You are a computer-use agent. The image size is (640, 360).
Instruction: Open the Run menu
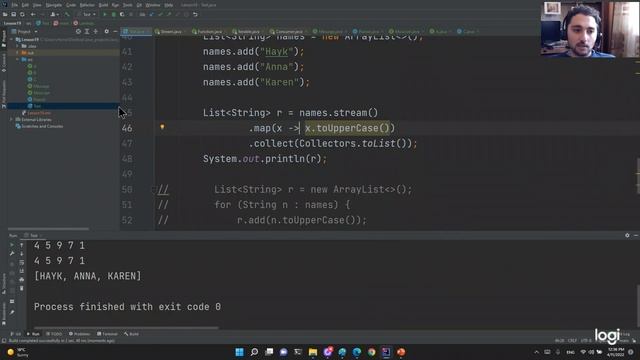point(115,5)
